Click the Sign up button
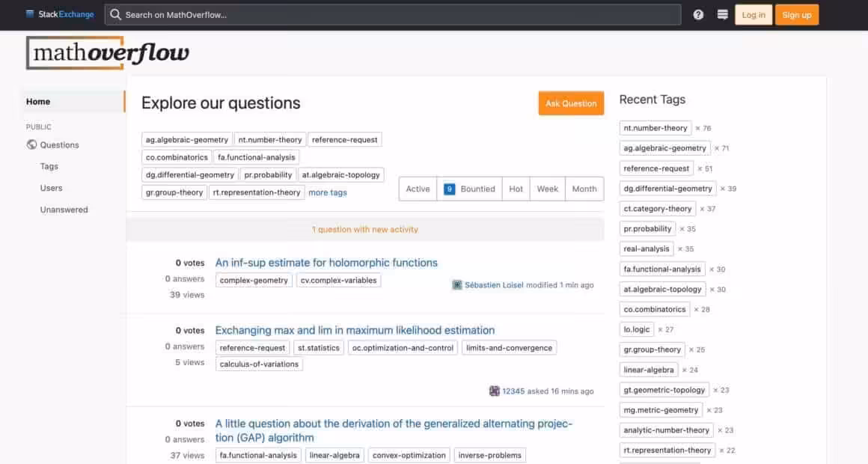The width and height of the screenshot is (868, 464). 796,15
